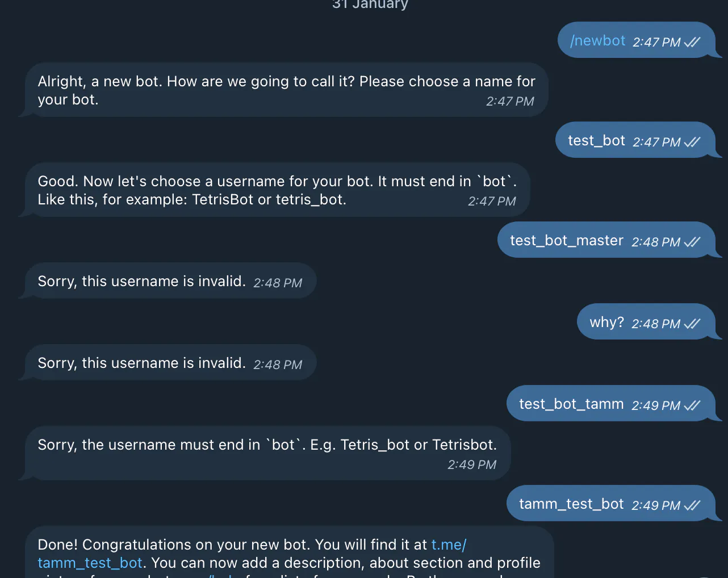
Task: Click read-receipt checkmarks on /newbot message
Action: point(692,42)
